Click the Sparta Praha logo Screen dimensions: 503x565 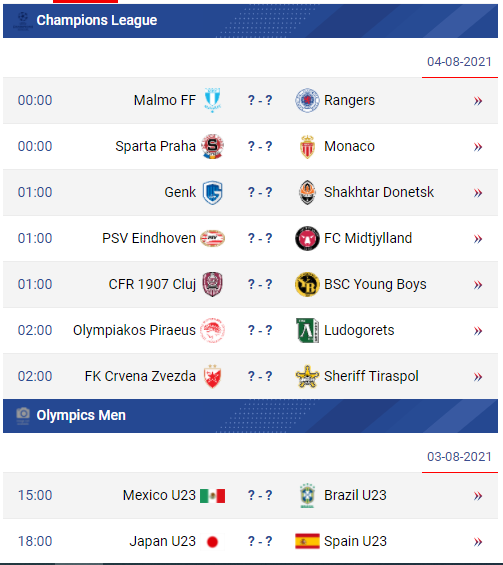click(x=212, y=146)
